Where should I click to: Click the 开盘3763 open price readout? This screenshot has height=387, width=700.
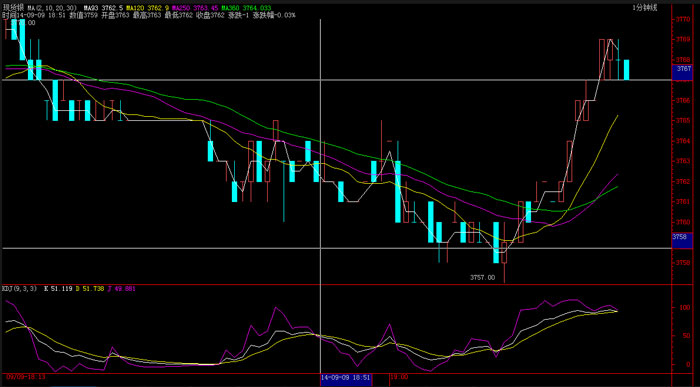tap(114, 15)
